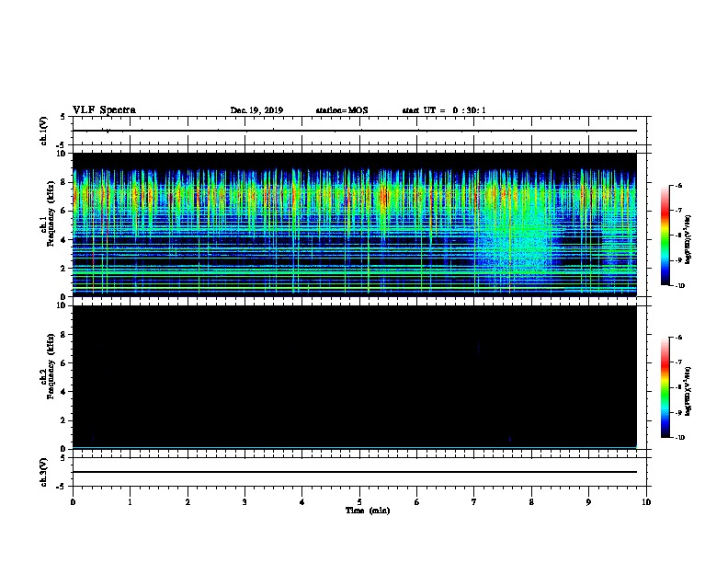Click inside the black ch.2 spectrogram panel
This screenshot has height=563, width=728.
click(355, 377)
